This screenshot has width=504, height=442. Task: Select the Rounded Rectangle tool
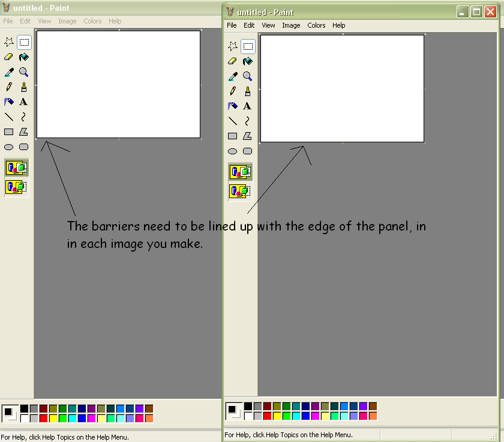click(x=248, y=151)
